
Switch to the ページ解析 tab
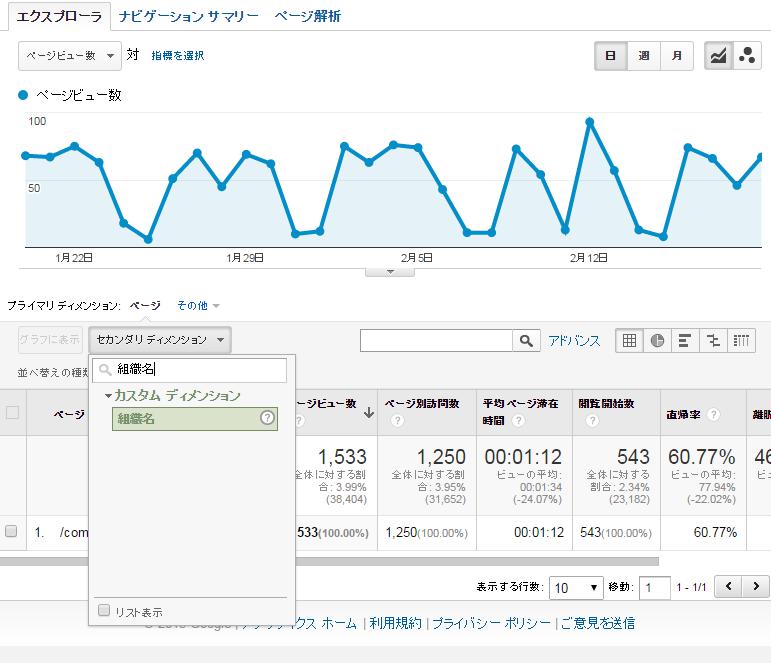click(307, 16)
